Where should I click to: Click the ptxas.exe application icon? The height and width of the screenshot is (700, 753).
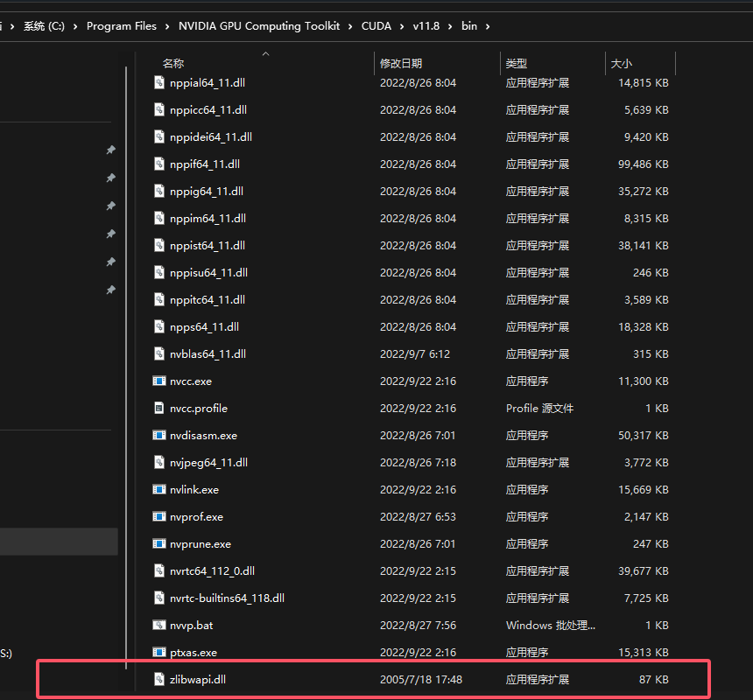click(x=159, y=652)
